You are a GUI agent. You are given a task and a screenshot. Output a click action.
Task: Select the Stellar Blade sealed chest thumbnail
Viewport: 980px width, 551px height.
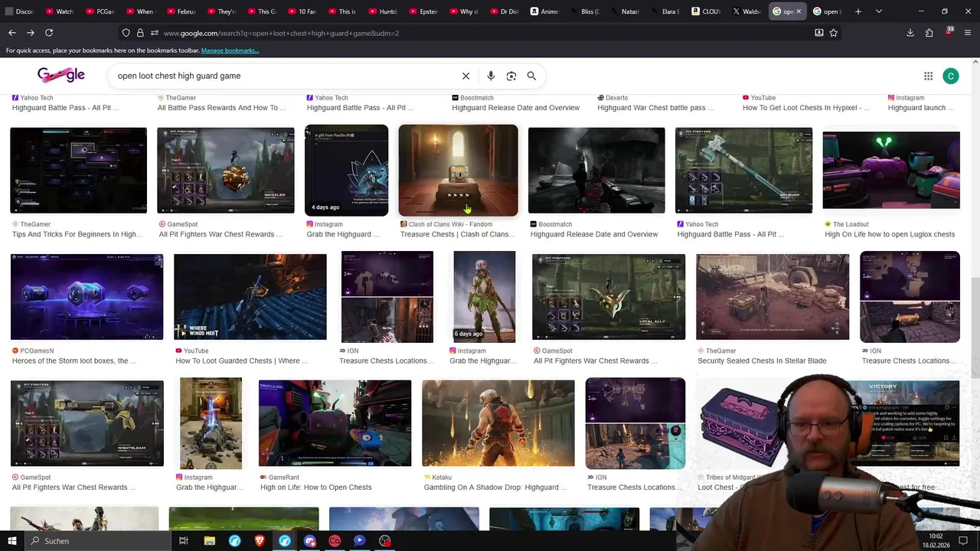click(773, 297)
